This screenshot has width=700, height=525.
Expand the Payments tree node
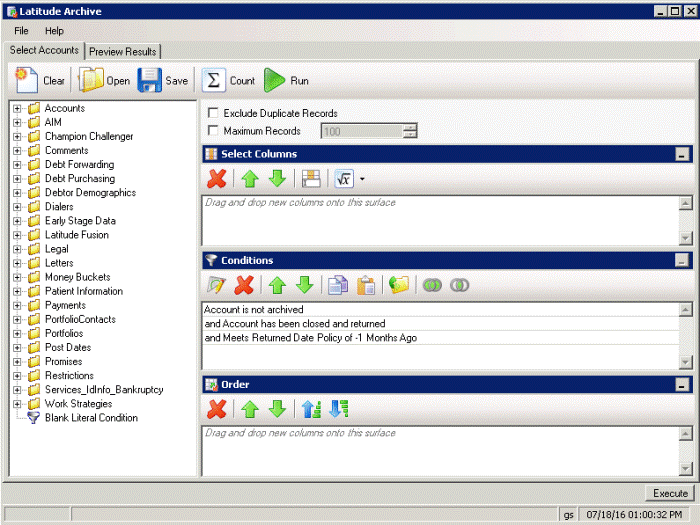17,305
